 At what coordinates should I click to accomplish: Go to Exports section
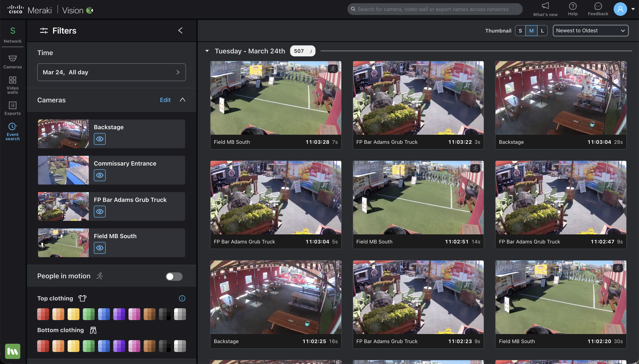(x=12, y=108)
